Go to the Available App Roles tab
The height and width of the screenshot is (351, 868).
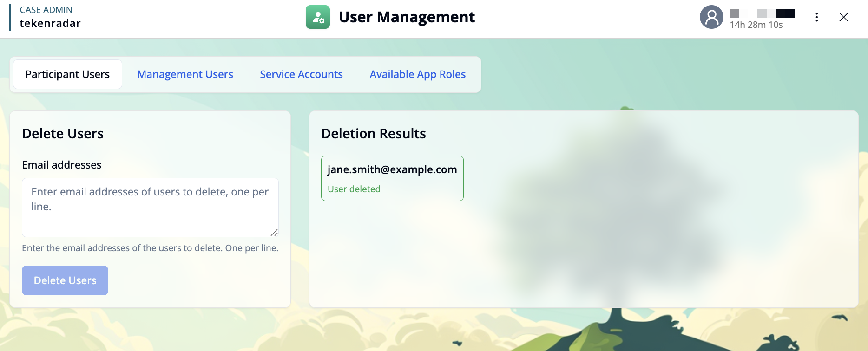tap(418, 74)
